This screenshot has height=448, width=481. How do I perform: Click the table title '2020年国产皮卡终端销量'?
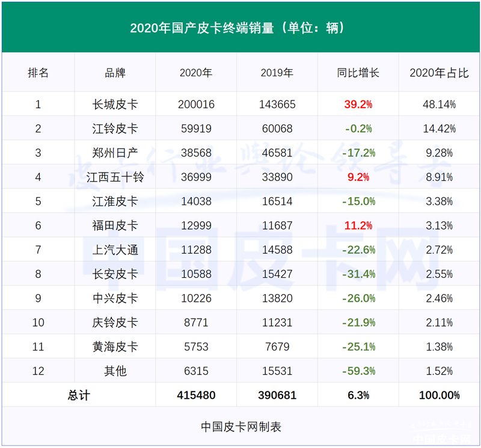pyautogui.click(x=201, y=28)
